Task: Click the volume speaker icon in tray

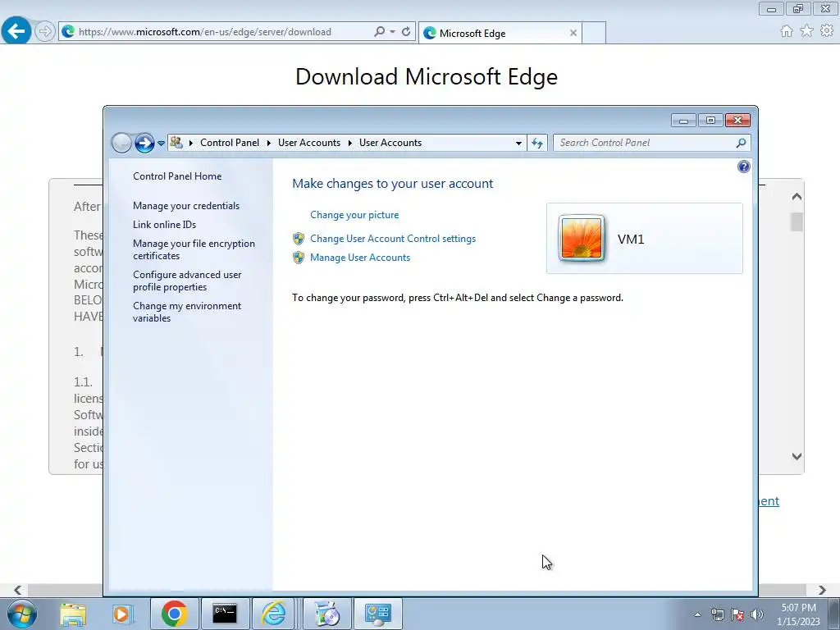Action: tap(757, 614)
